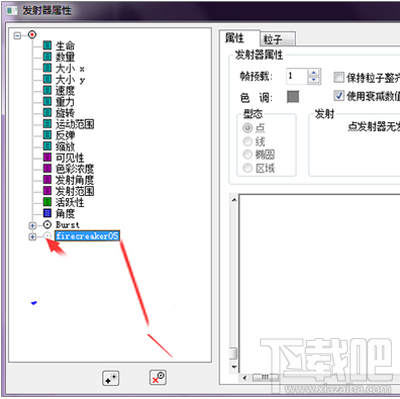The image size is (400, 399).
Task: Click the Burst particle type icon
Action: [47, 224]
